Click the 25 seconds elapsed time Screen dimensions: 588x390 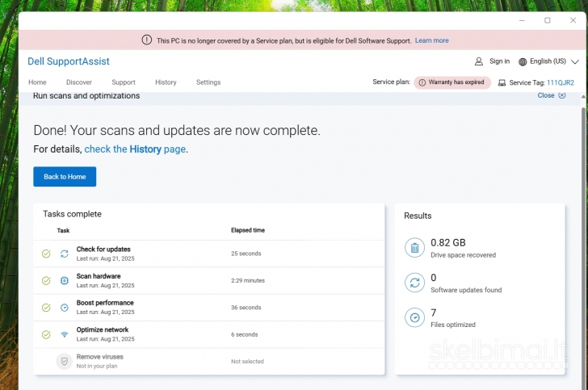tap(246, 254)
